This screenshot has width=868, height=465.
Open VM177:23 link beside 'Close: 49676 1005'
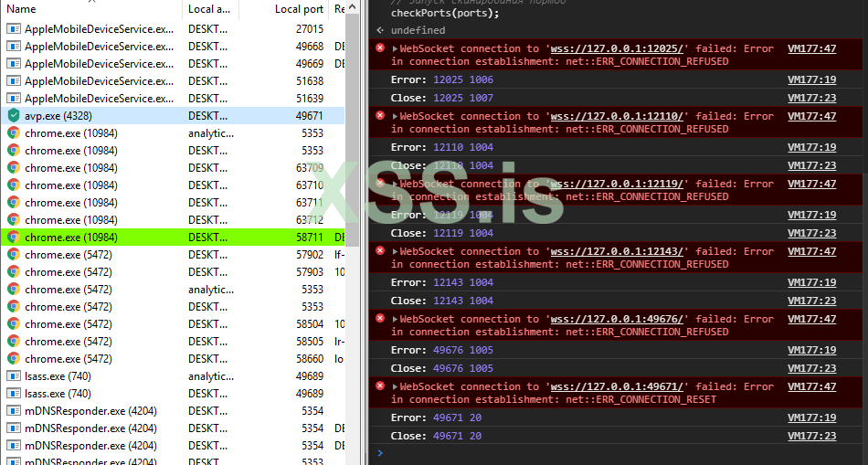tap(811, 368)
